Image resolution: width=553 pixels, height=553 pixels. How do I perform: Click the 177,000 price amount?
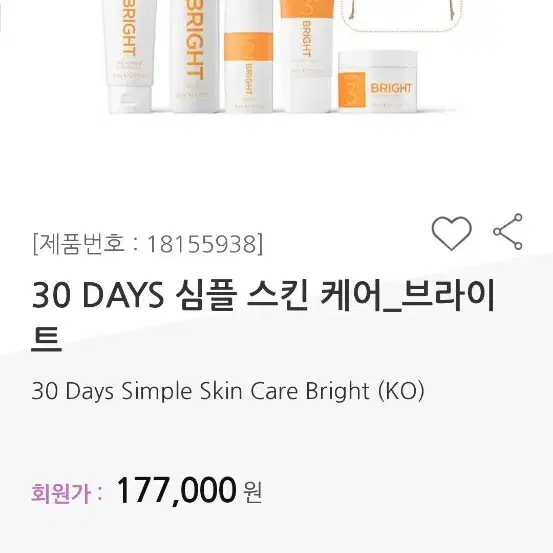[176, 490]
